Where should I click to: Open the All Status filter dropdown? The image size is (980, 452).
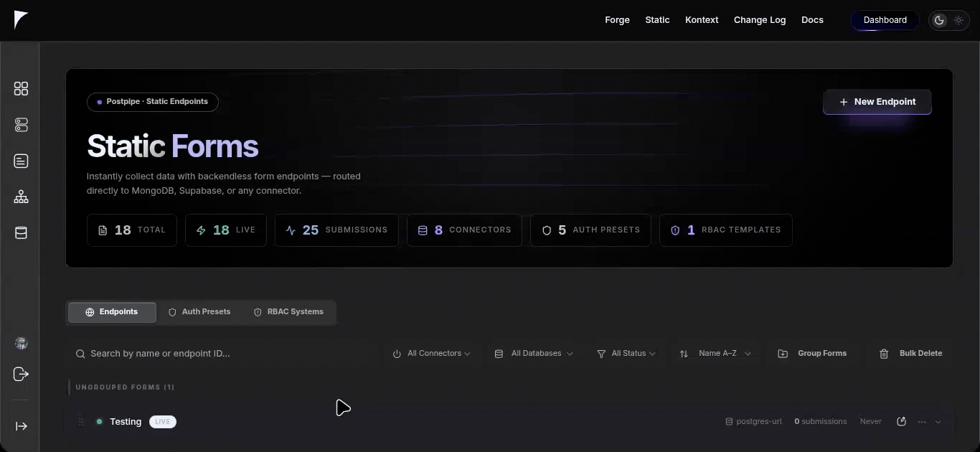tap(626, 354)
